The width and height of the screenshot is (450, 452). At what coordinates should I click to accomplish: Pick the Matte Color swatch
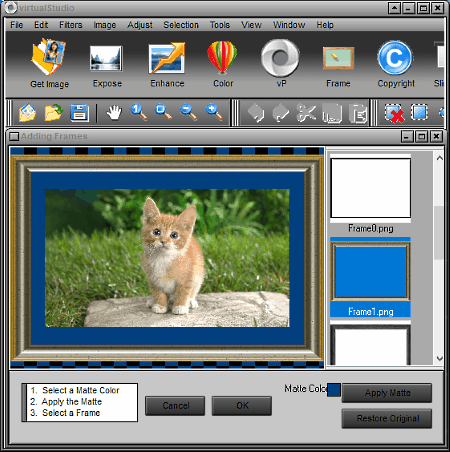point(334,390)
